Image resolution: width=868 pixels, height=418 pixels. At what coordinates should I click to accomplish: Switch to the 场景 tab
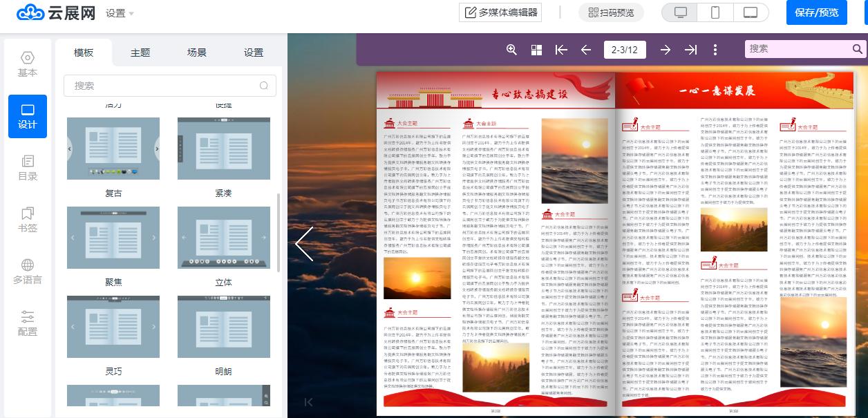[x=195, y=52]
